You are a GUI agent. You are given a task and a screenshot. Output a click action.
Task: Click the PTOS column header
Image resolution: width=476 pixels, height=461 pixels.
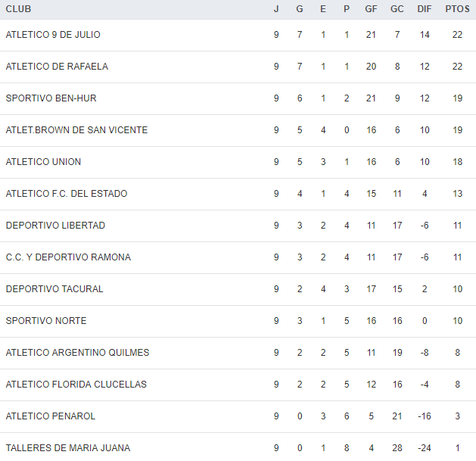[x=456, y=9]
